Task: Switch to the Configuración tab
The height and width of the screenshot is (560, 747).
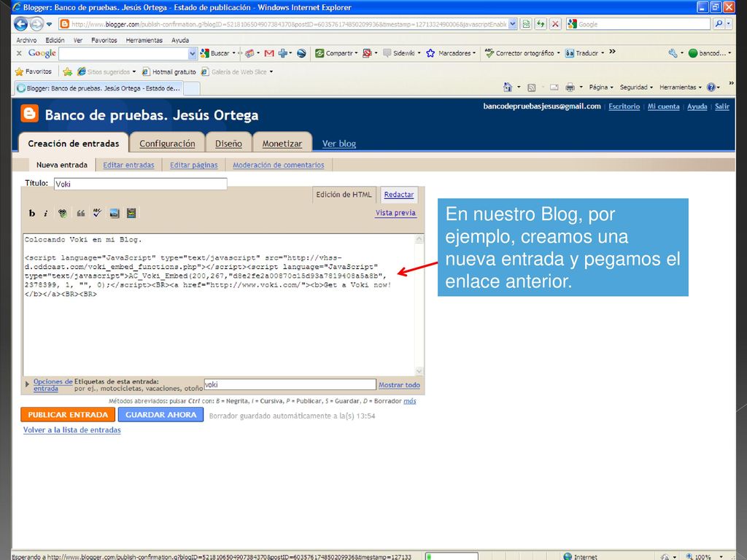Action: click(167, 144)
